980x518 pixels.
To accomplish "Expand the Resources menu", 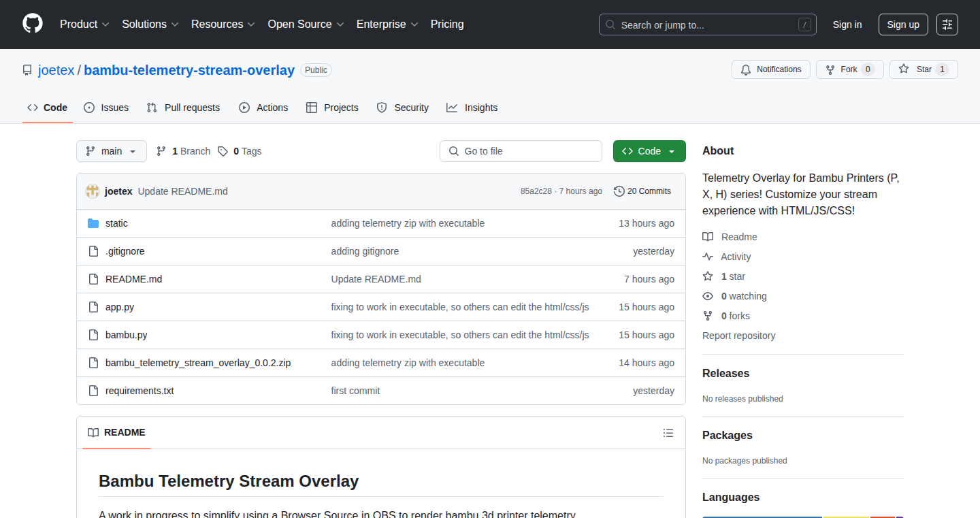I will click(x=223, y=25).
